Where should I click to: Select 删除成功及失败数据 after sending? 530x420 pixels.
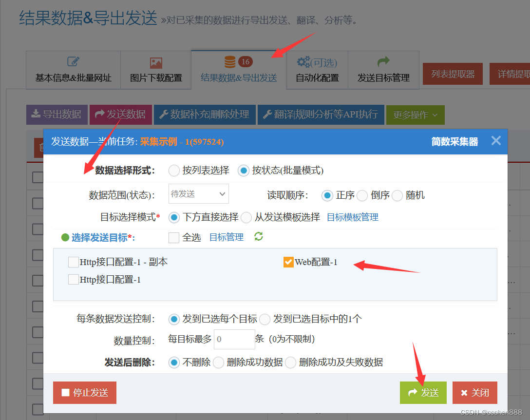coord(290,363)
